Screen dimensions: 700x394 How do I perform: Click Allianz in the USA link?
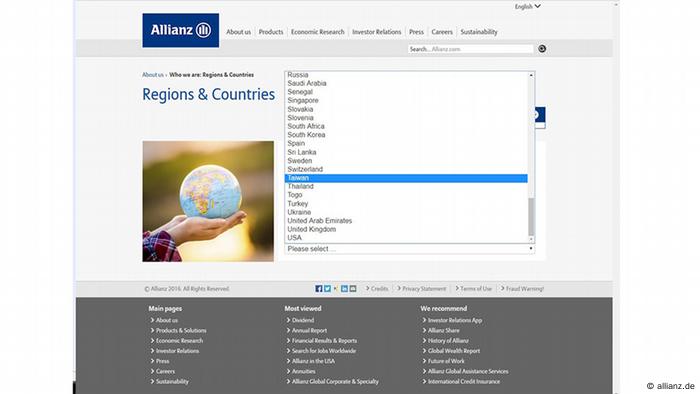click(313, 361)
